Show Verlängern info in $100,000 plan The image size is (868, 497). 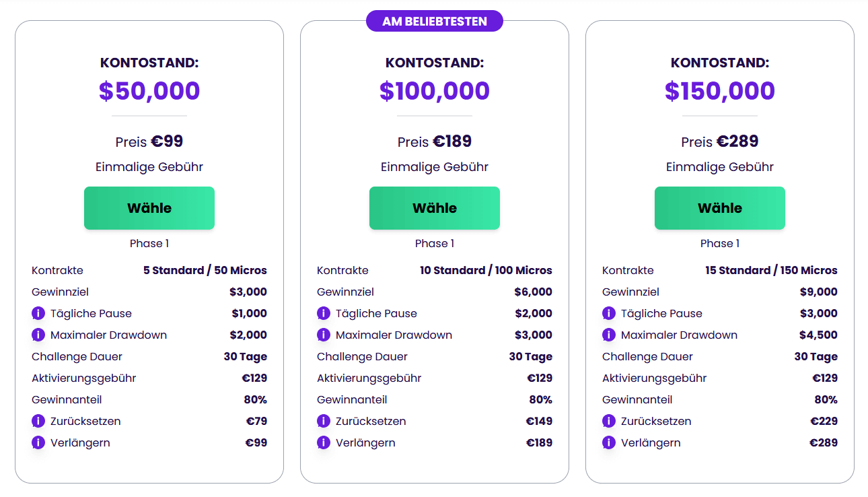click(x=324, y=442)
